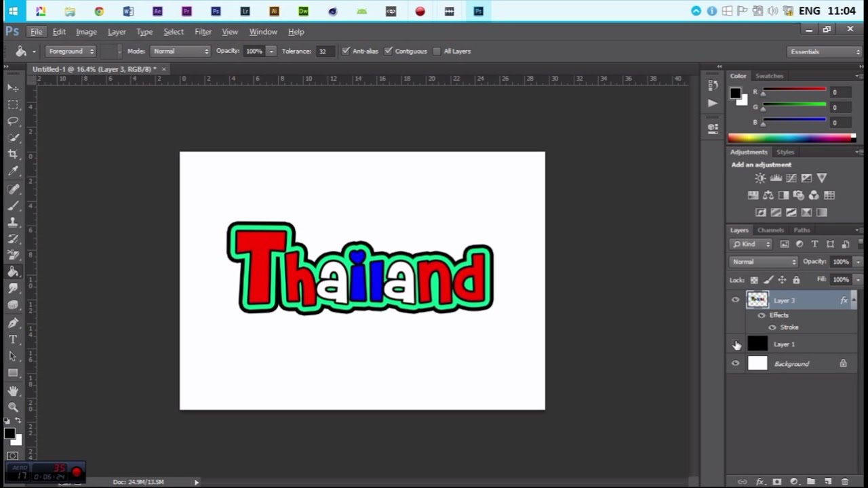Click the red R slider track
This screenshot has width=868, height=488.
click(794, 90)
